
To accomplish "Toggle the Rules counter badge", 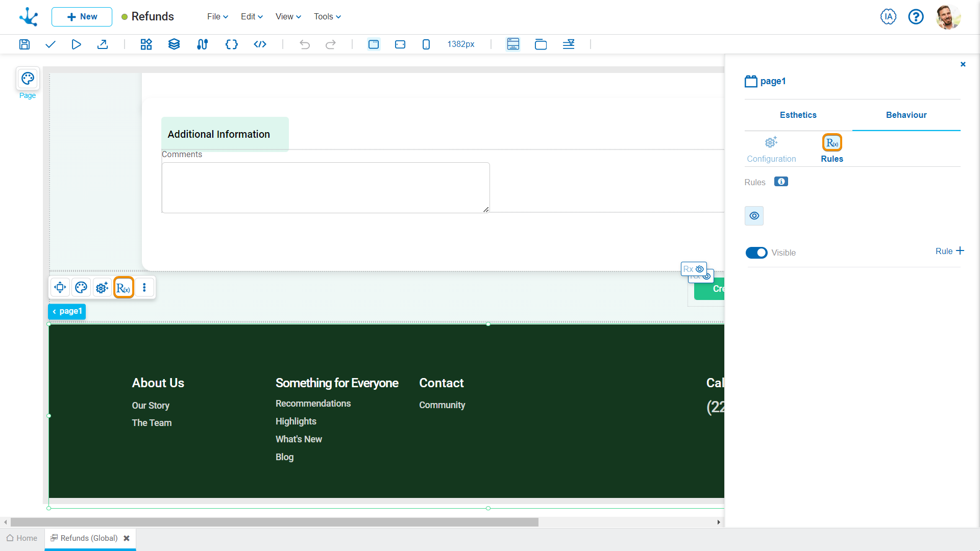I will pos(781,182).
